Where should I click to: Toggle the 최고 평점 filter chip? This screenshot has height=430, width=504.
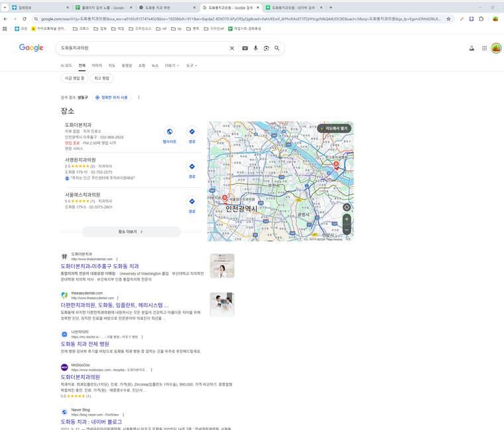point(101,78)
